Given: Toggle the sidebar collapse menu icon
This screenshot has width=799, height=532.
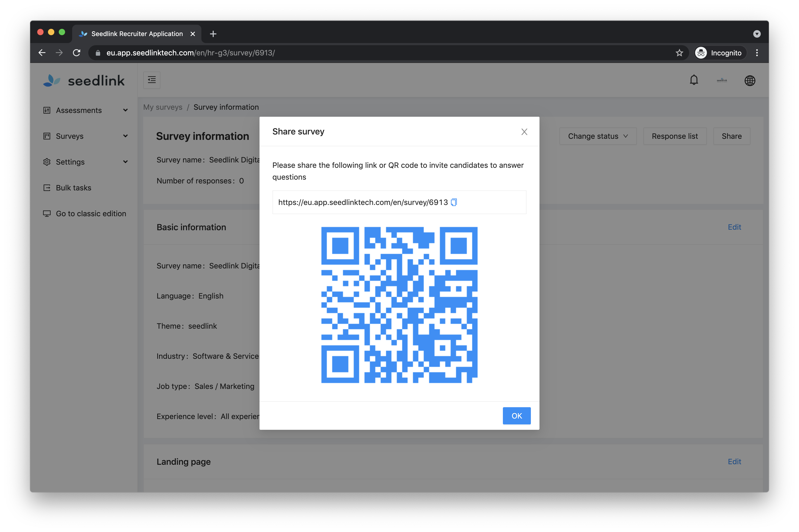Looking at the screenshot, I should pos(152,80).
